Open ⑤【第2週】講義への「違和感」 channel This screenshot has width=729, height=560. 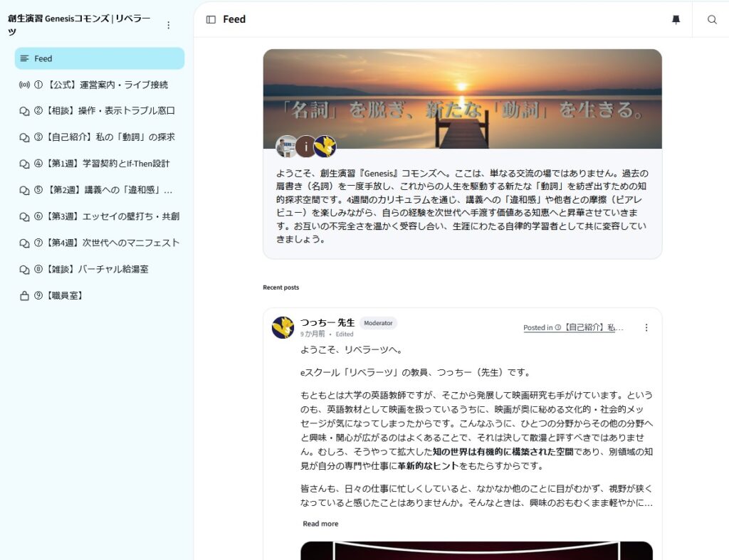click(100, 191)
